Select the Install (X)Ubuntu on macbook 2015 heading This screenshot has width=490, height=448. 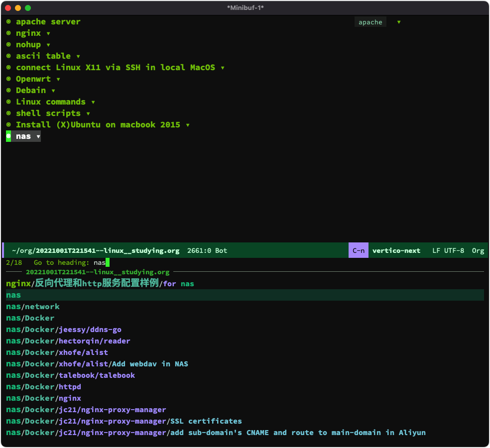coord(98,124)
